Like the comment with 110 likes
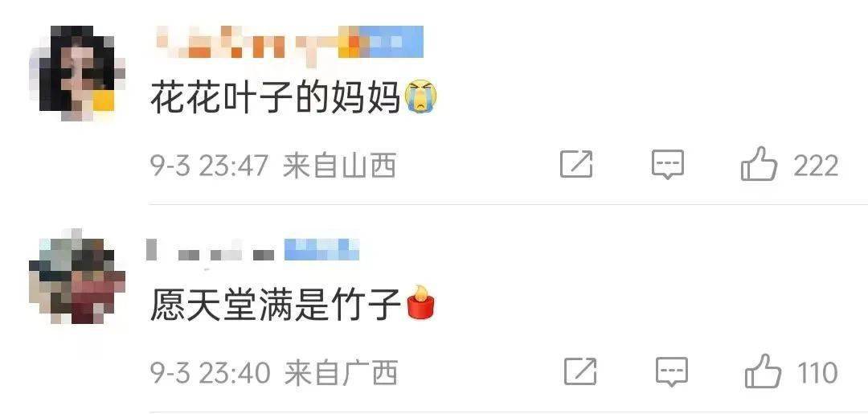Image resolution: width=868 pixels, height=414 pixels. click(763, 371)
